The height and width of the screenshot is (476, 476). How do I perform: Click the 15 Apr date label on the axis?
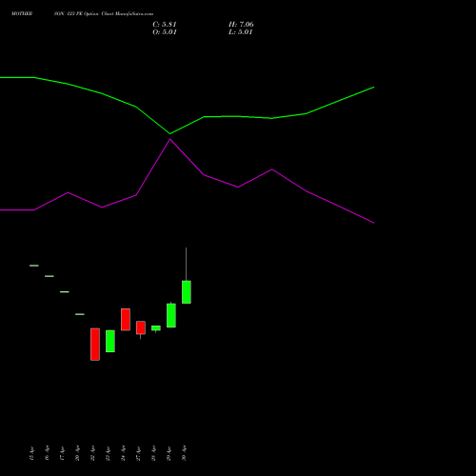31,453
